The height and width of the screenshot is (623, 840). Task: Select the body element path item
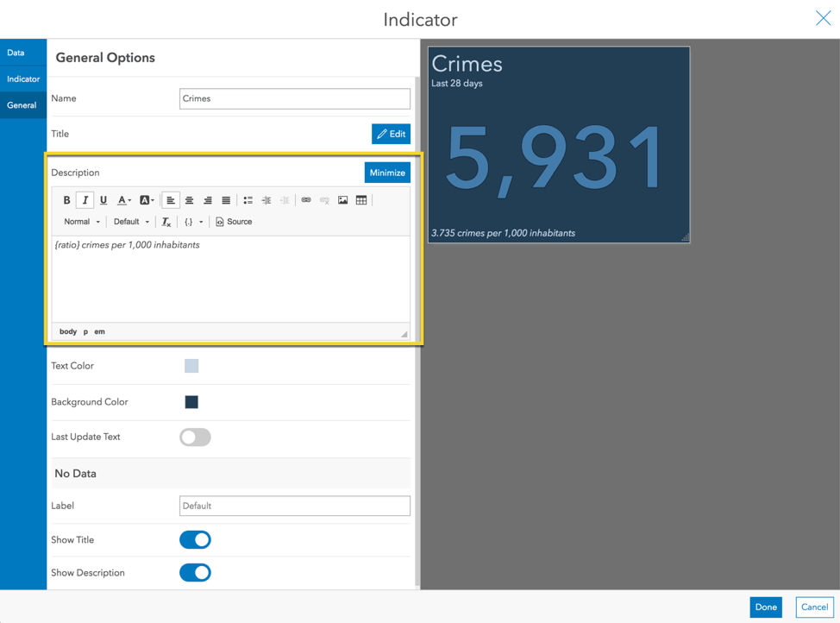pyautogui.click(x=68, y=331)
